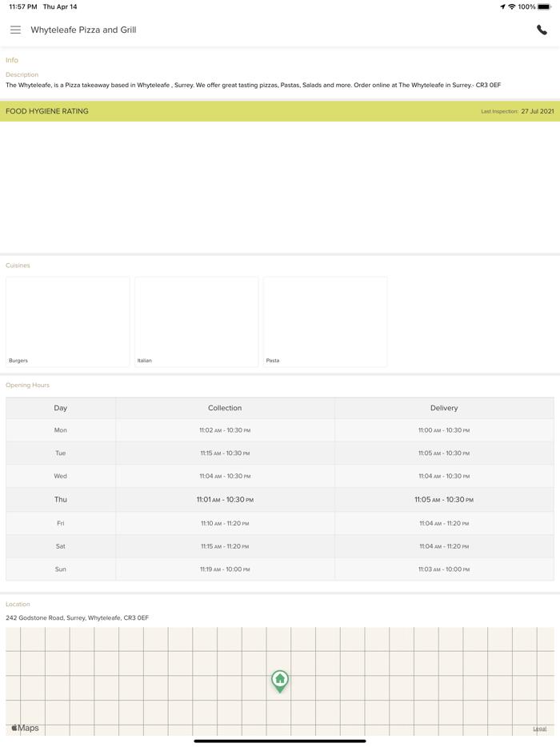Viewport: 560px width, 747px height.
Task: Select the Wed row day cell
Action: click(61, 476)
